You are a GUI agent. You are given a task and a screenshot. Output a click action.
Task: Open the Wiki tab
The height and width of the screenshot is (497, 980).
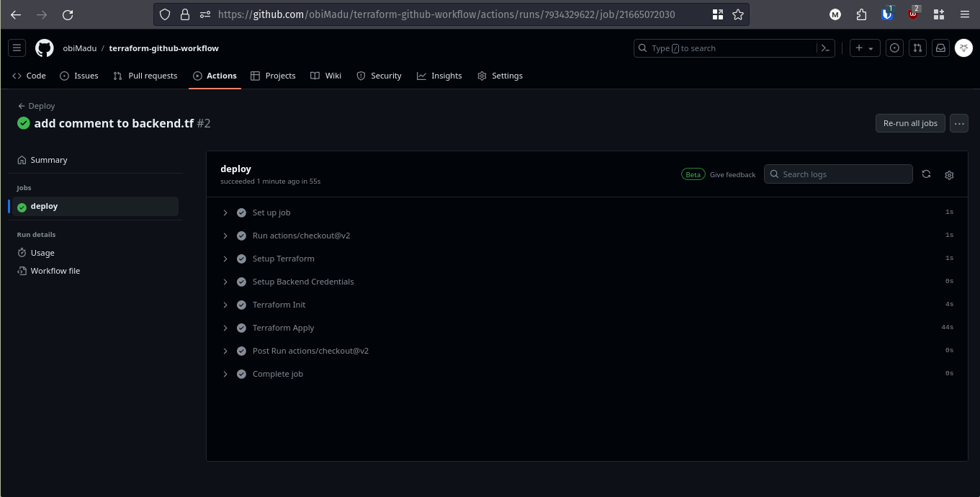[x=325, y=76]
